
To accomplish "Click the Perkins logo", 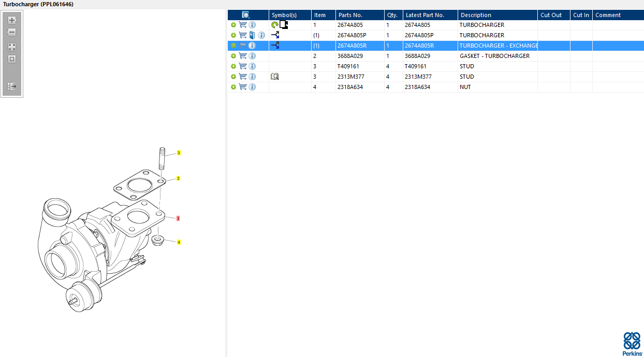I will [632, 343].
